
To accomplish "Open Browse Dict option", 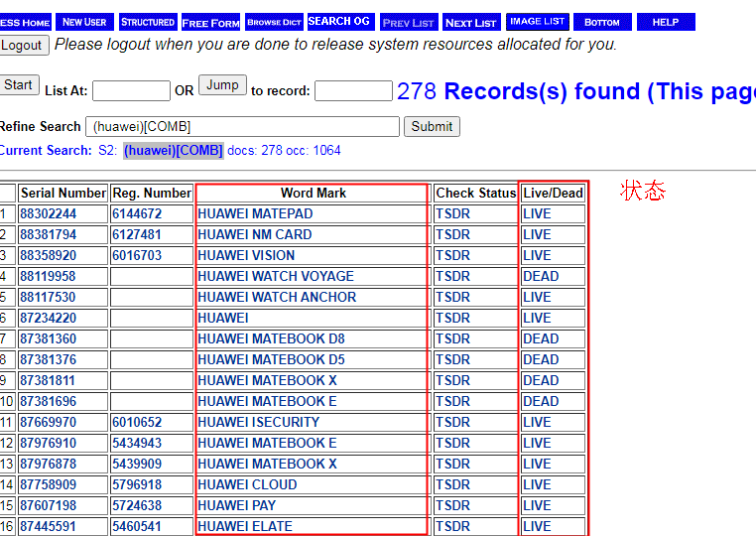I will click(275, 22).
